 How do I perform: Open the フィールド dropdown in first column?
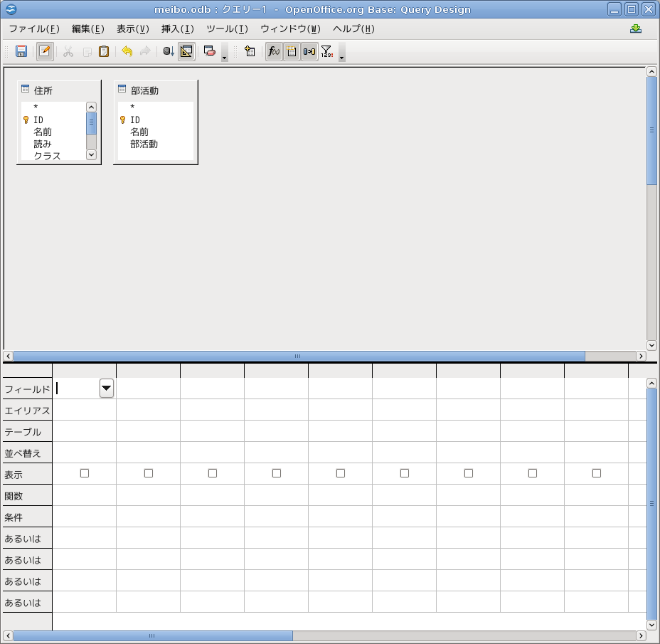coord(107,388)
